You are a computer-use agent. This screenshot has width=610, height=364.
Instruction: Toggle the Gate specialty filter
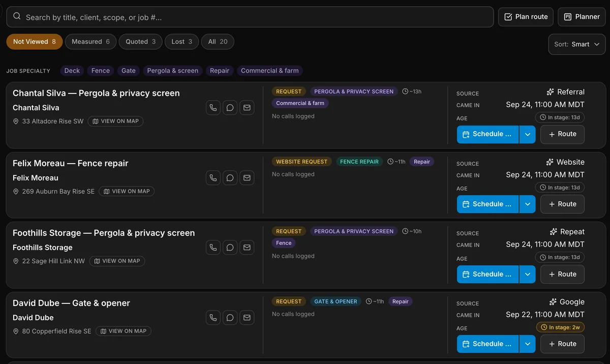click(129, 71)
